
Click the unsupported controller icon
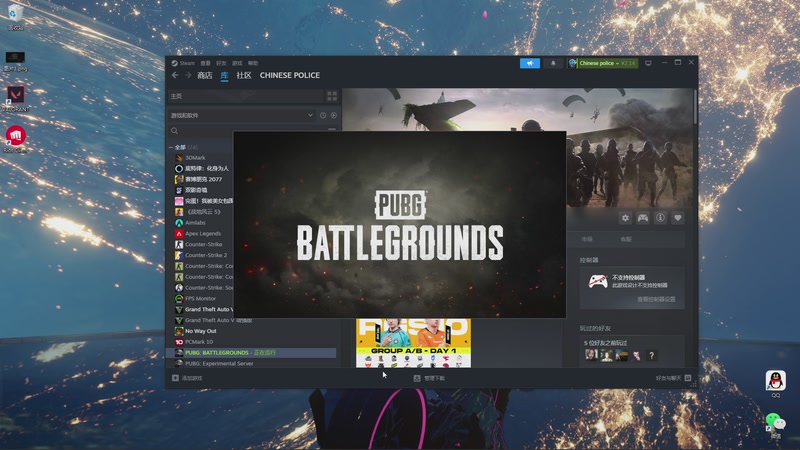[x=597, y=281]
